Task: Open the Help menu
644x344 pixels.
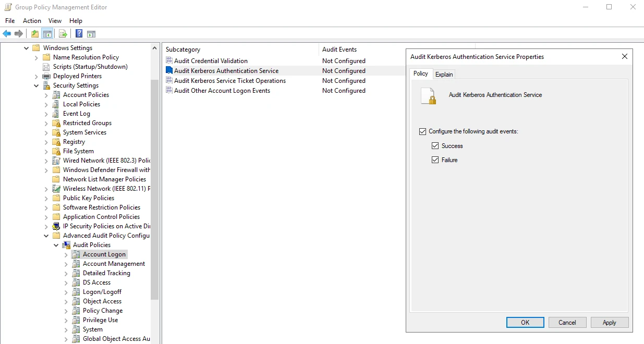Action: [x=76, y=21]
